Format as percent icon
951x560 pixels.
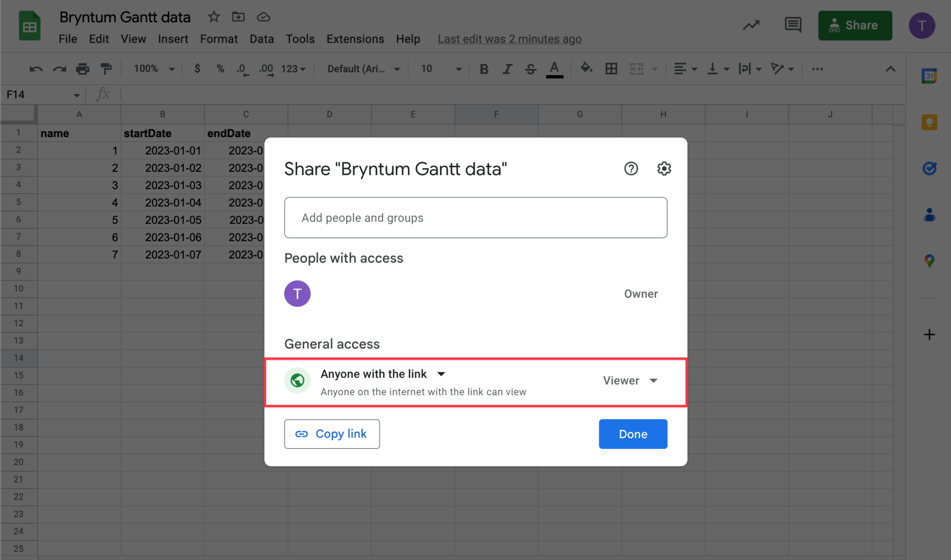221,69
